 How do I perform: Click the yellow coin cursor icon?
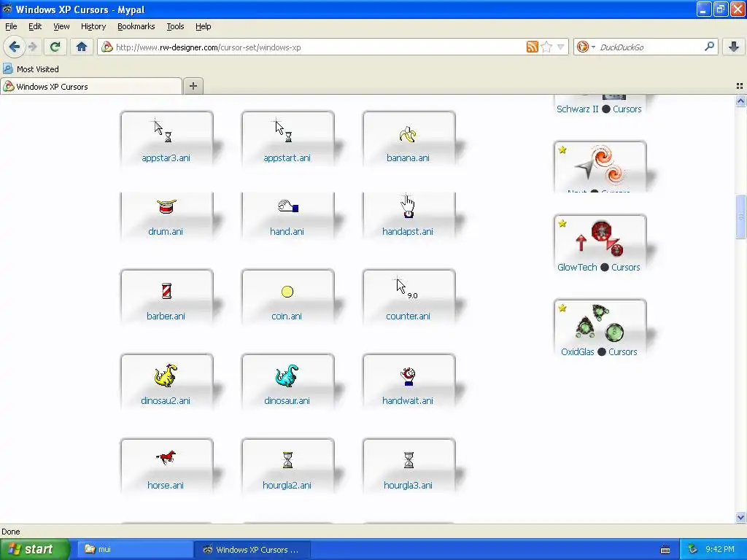(x=287, y=292)
